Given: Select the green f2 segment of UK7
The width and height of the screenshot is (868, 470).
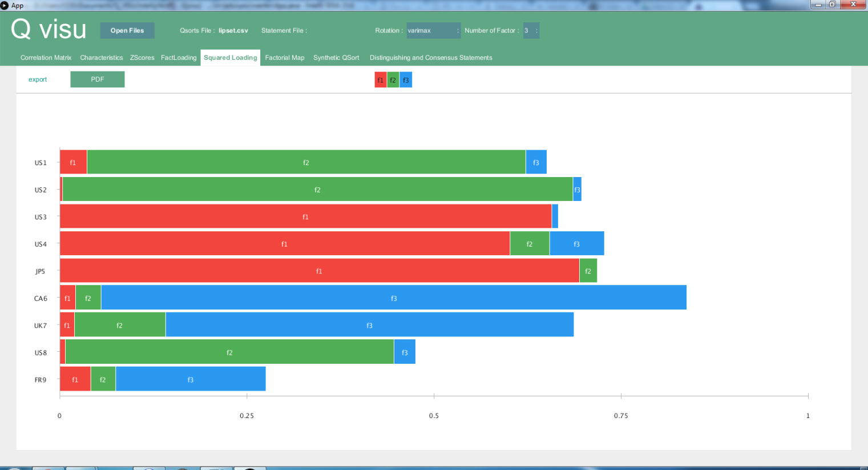Looking at the screenshot, I should point(120,325).
